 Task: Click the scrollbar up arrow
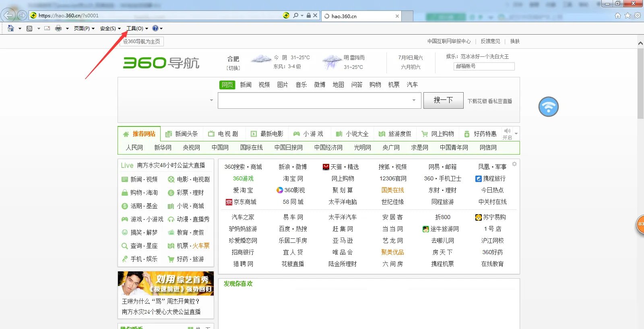(x=640, y=43)
